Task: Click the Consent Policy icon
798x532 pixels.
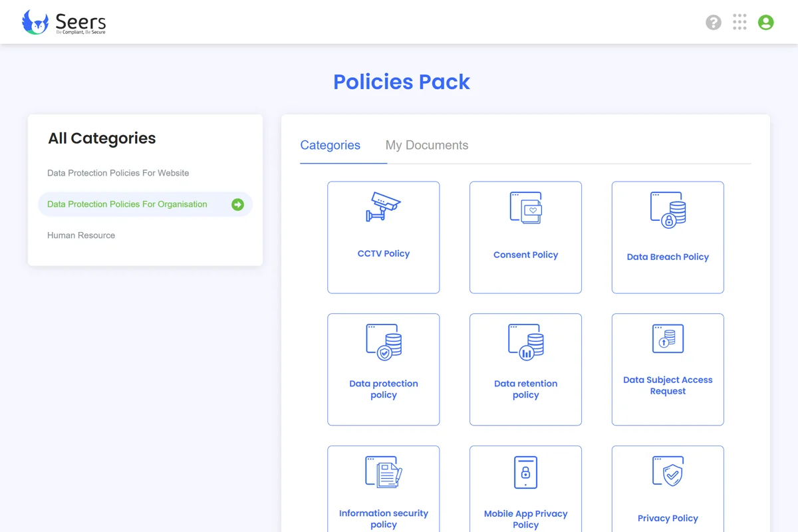Action: tap(525, 207)
